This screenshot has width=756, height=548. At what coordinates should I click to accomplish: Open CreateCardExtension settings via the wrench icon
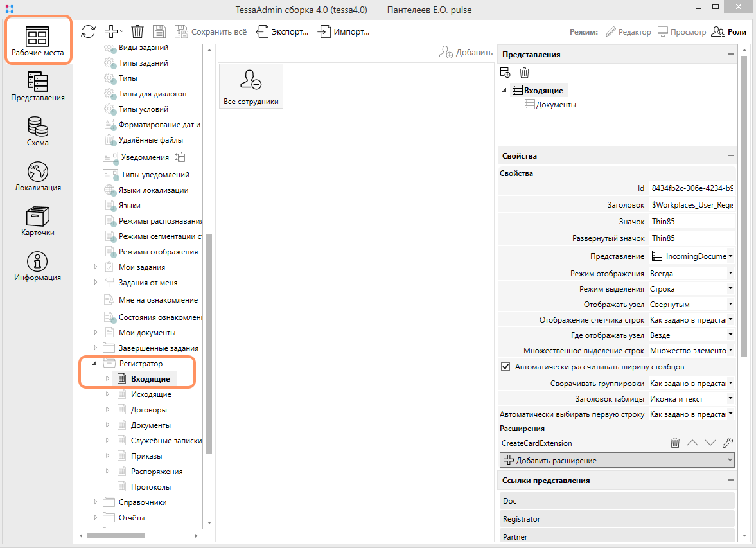728,443
